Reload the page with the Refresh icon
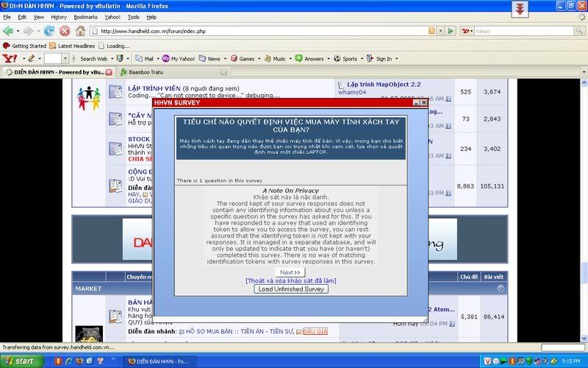 pos(49,31)
